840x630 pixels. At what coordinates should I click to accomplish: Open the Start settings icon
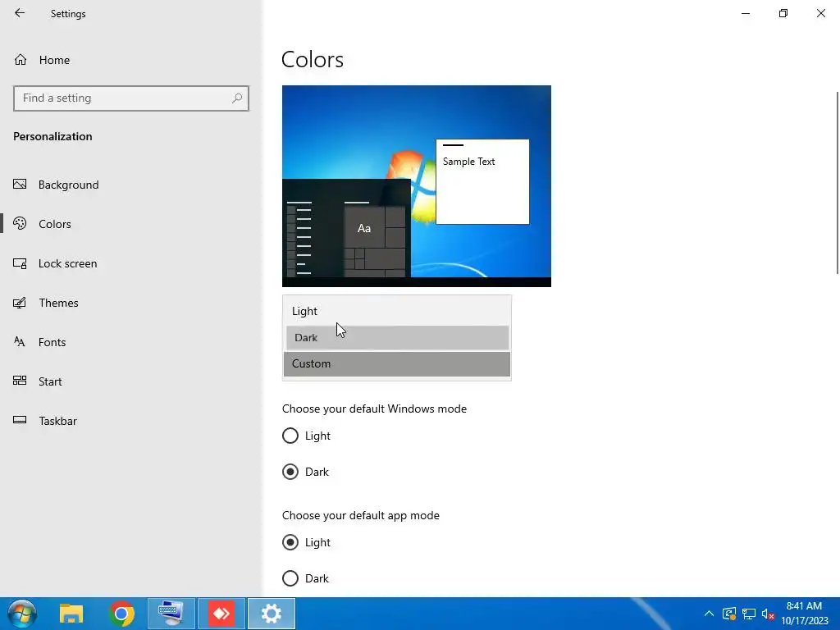pos(20,381)
